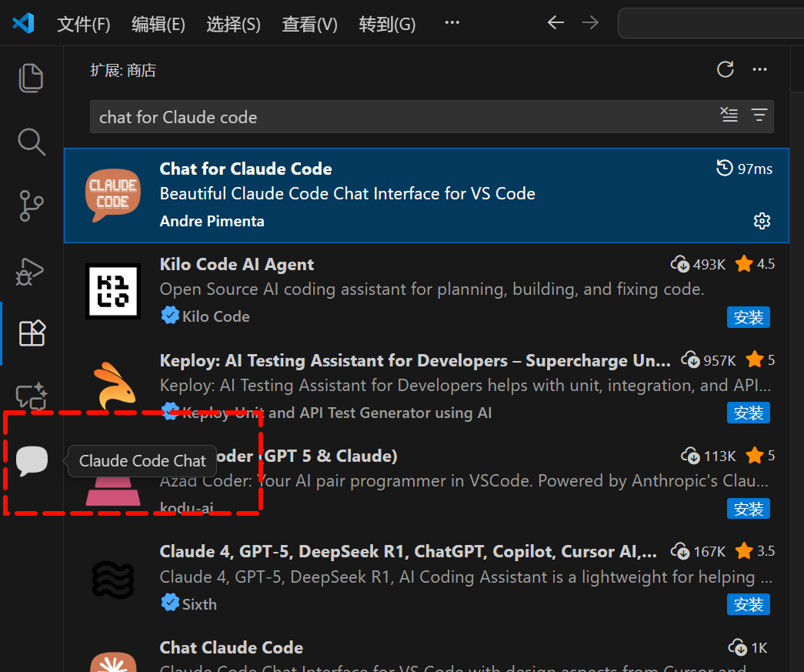Screen dimensions: 804x672
Task: Click Kilo Code 493K download count
Action: click(x=699, y=264)
